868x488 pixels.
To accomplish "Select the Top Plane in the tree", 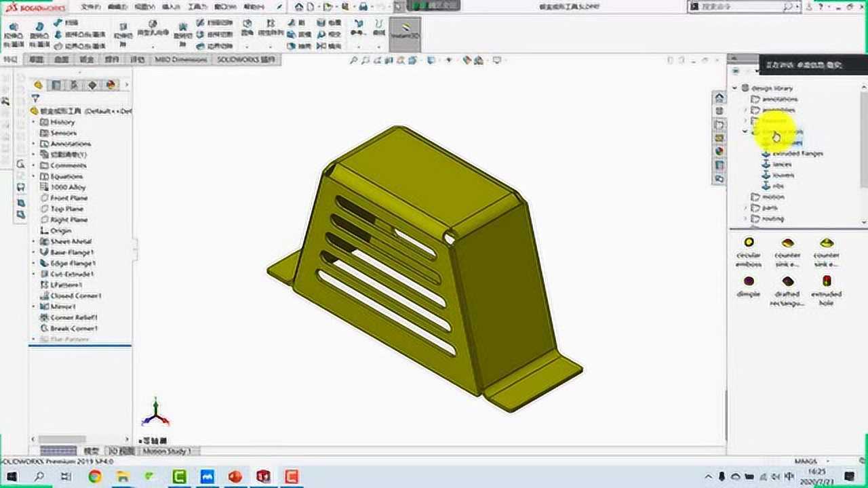I will 65,209.
